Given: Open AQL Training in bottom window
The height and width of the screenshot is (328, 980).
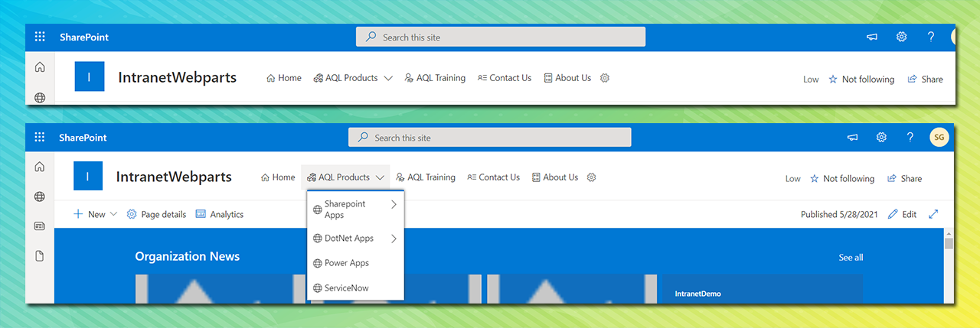Looking at the screenshot, I should [x=426, y=177].
